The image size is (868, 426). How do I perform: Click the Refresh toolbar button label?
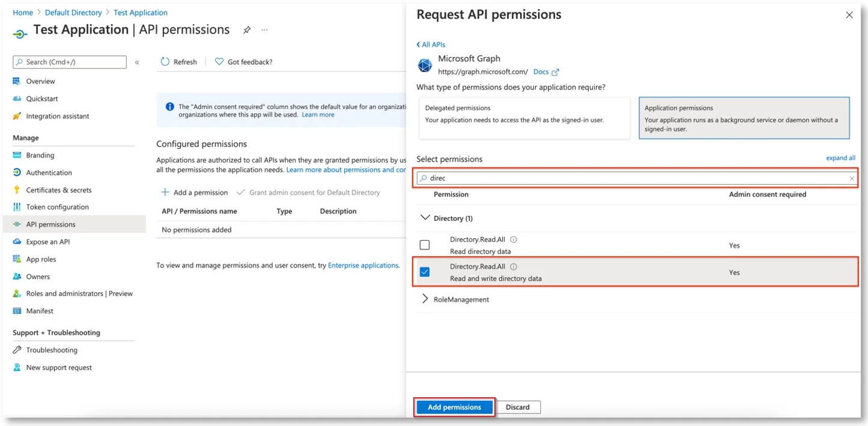[x=185, y=62]
